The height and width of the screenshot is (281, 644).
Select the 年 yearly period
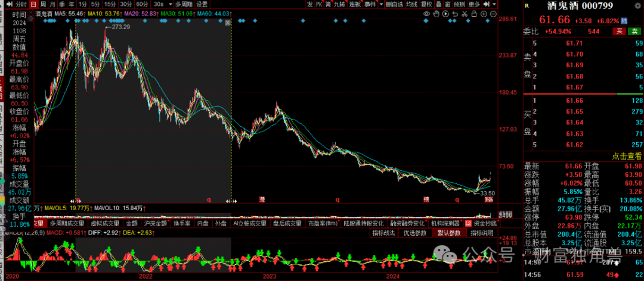pyautogui.click(x=72, y=4)
